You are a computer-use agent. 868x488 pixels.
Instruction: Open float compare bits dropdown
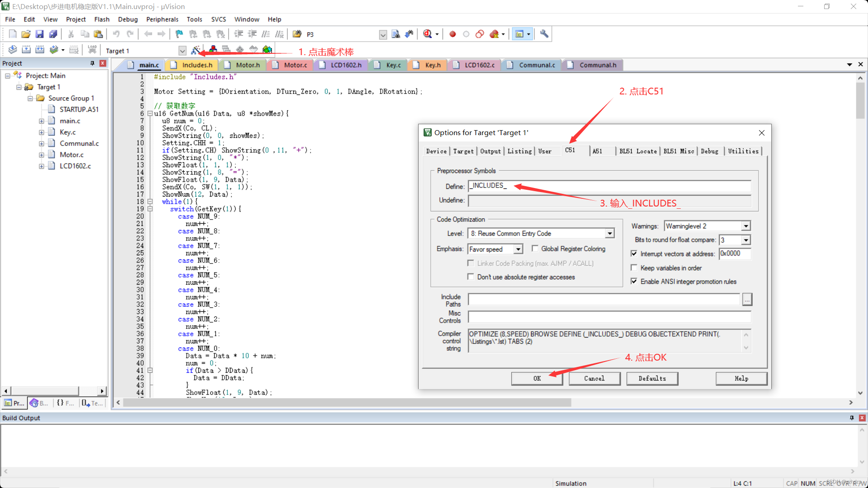point(746,240)
